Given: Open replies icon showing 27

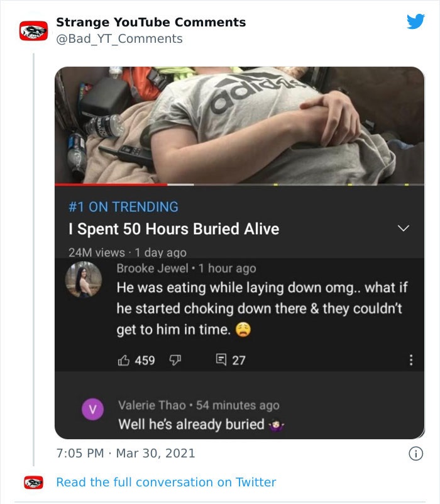Looking at the screenshot, I should point(221,361).
